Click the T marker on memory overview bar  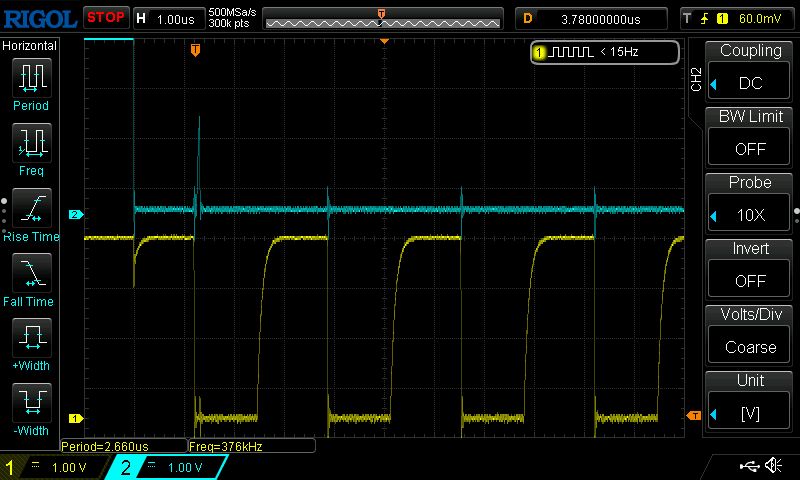pyautogui.click(x=381, y=14)
